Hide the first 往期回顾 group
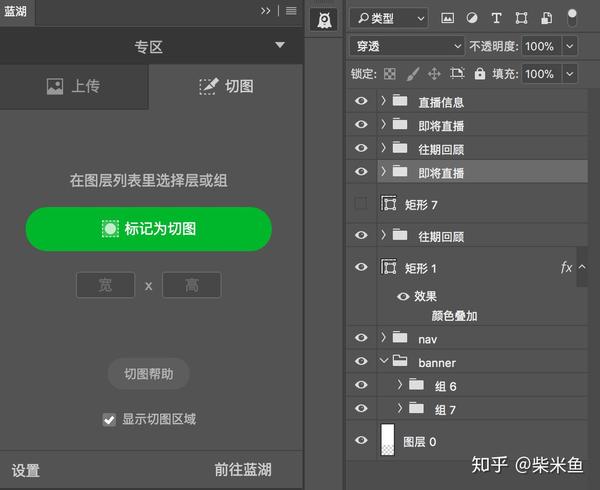The width and height of the screenshot is (600, 490). click(361, 148)
